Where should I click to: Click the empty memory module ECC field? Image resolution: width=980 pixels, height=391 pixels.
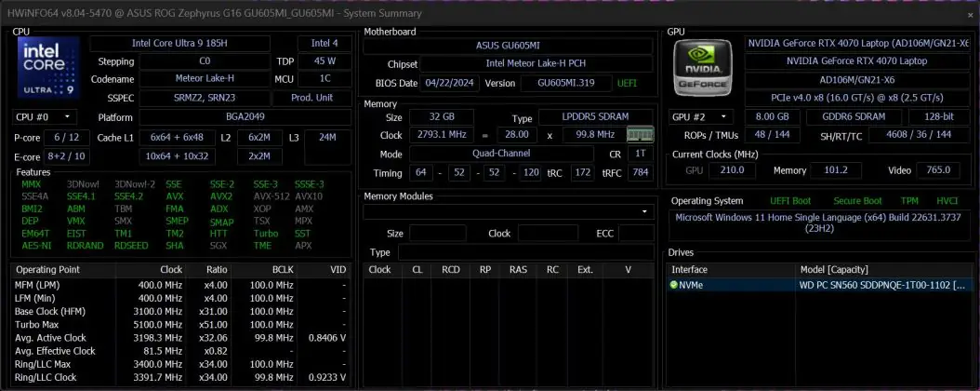[636, 234]
